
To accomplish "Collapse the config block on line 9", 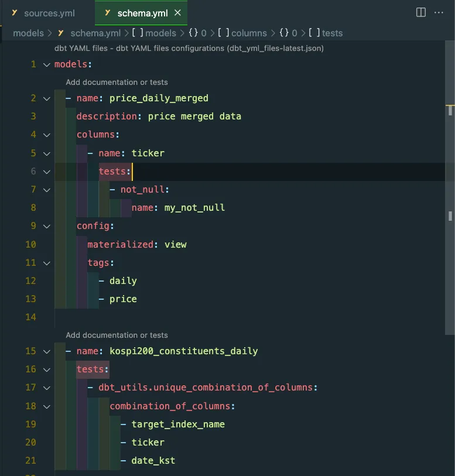I will click(x=46, y=227).
